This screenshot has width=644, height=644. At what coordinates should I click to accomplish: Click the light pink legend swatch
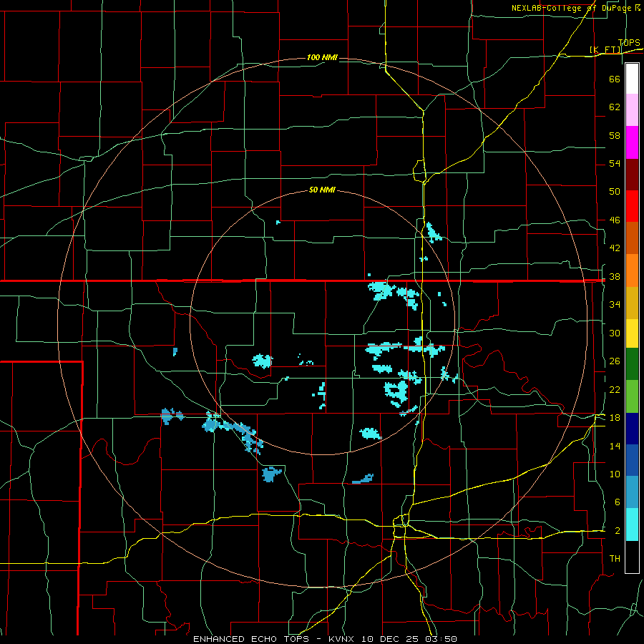(x=632, y=110)
